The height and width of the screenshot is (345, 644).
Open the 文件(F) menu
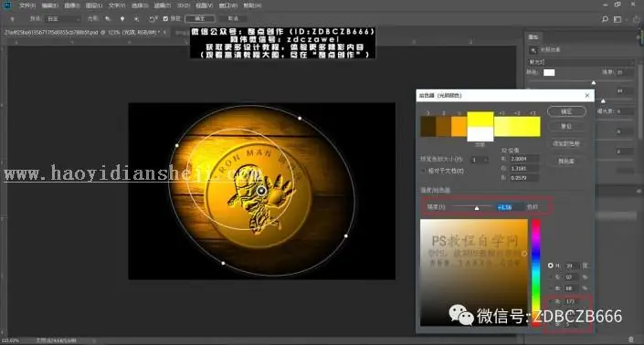(27, 5)
